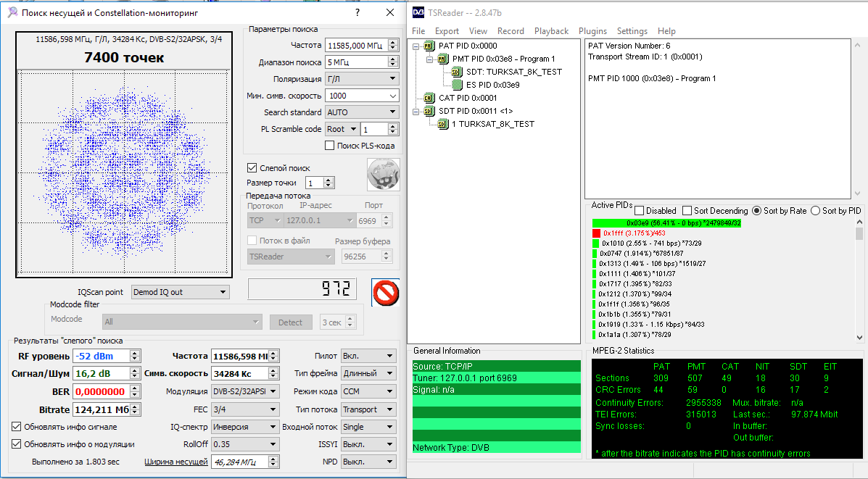
Task: Open the Поляризация dropdown
Action: 361,78
